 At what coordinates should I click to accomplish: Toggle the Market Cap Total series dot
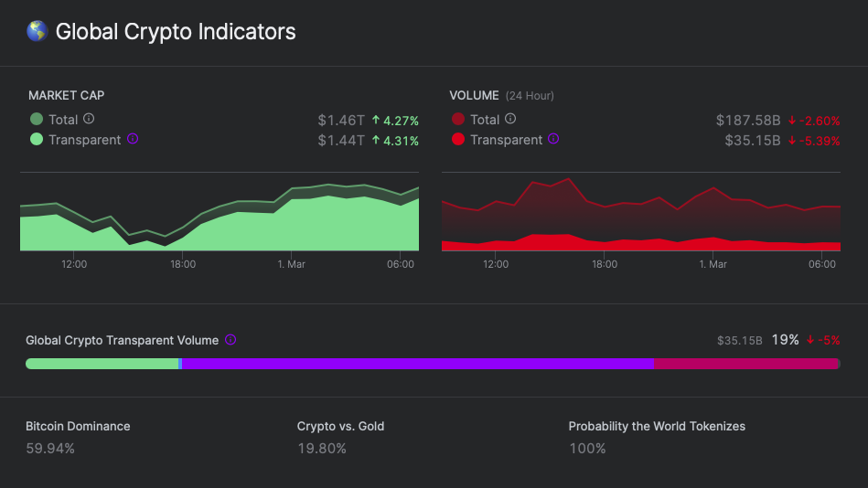(37, 119)
